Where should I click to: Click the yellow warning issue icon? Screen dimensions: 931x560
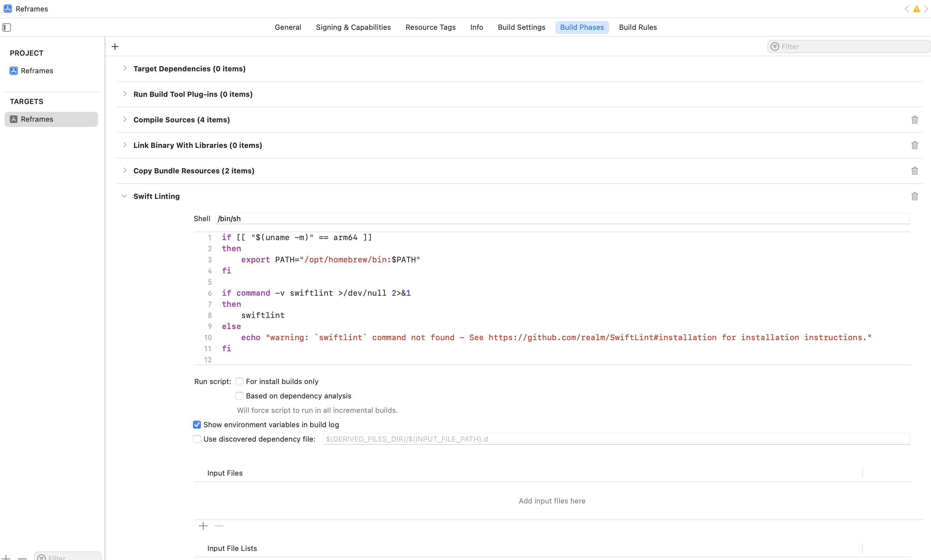[916, 9]
